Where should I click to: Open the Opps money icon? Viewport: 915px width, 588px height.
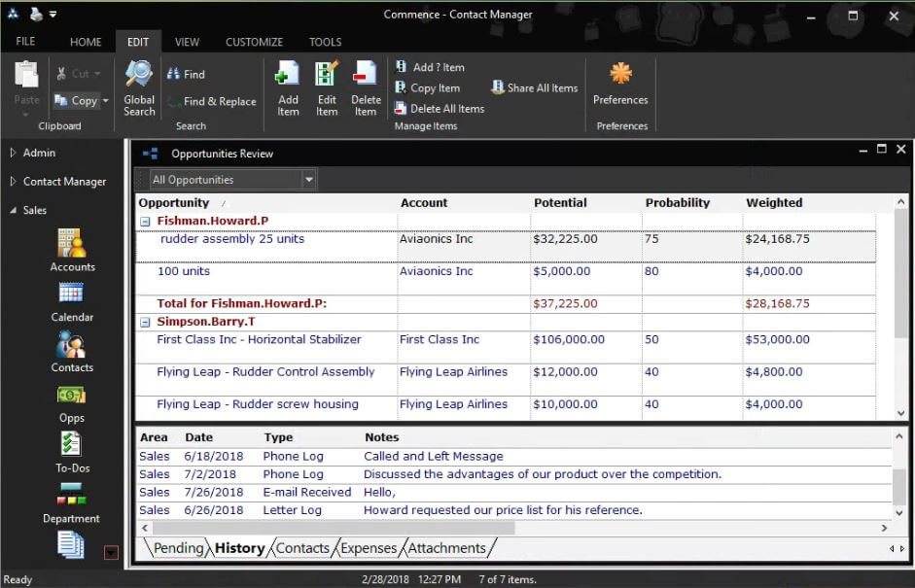coord(71,403)
